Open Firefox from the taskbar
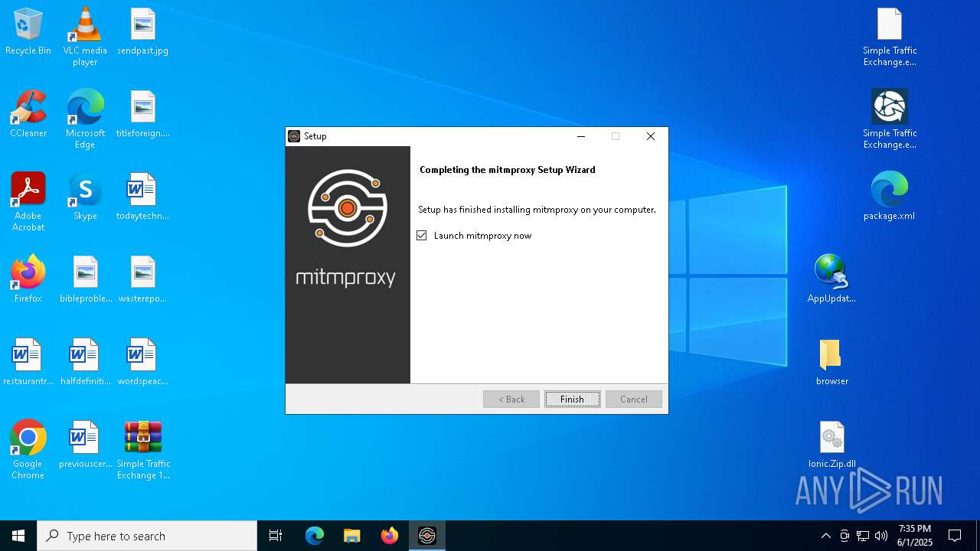This screenshot has height=551, width=980. (x=390, y=536)
